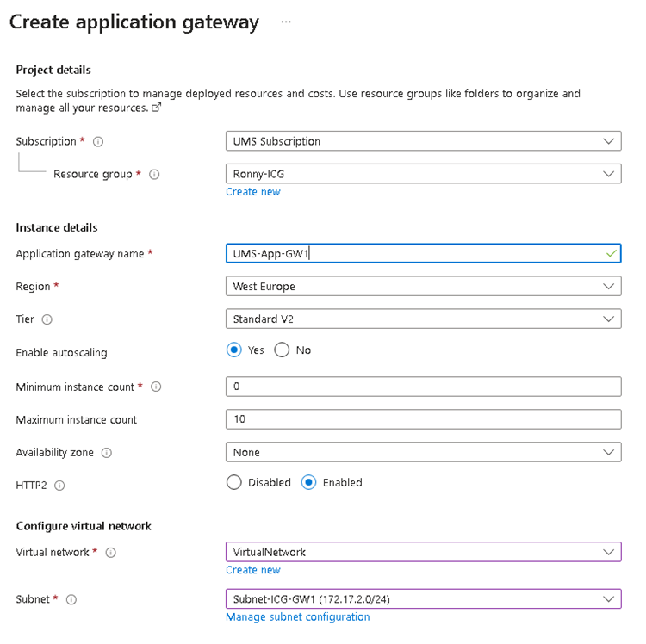The height and width of the screenshot is (644, 646).
Task: Click the Subnet info icon
Action: tap(71, 599)
